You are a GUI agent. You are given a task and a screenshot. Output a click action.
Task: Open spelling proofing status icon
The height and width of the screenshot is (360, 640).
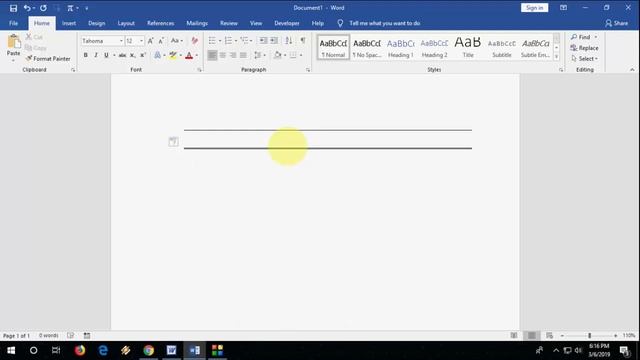pos(71,336)
